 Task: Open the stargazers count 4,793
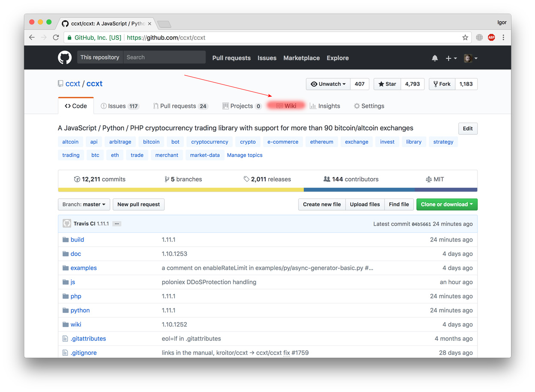[x=412, y=84]
